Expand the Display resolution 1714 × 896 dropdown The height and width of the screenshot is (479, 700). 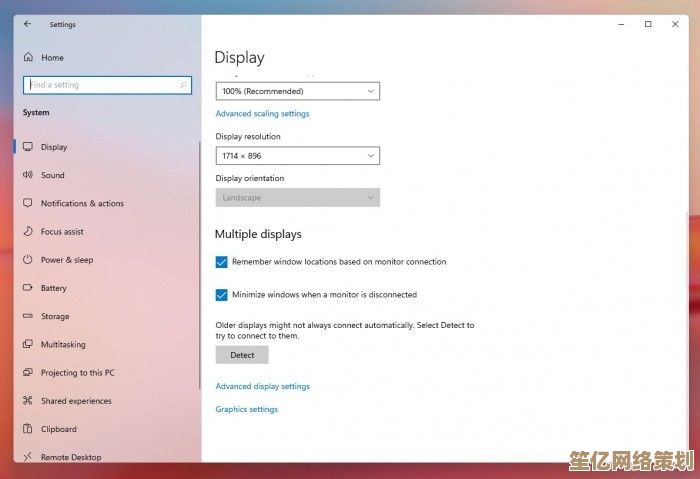(297, 156)
